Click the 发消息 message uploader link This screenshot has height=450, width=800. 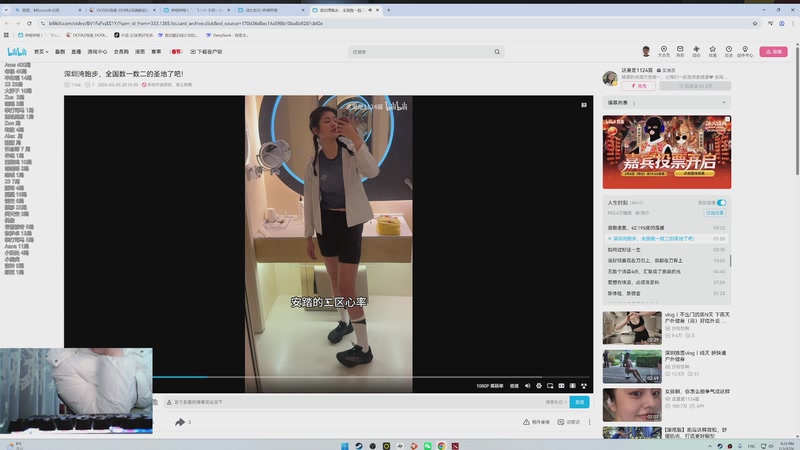pos(666,70)
